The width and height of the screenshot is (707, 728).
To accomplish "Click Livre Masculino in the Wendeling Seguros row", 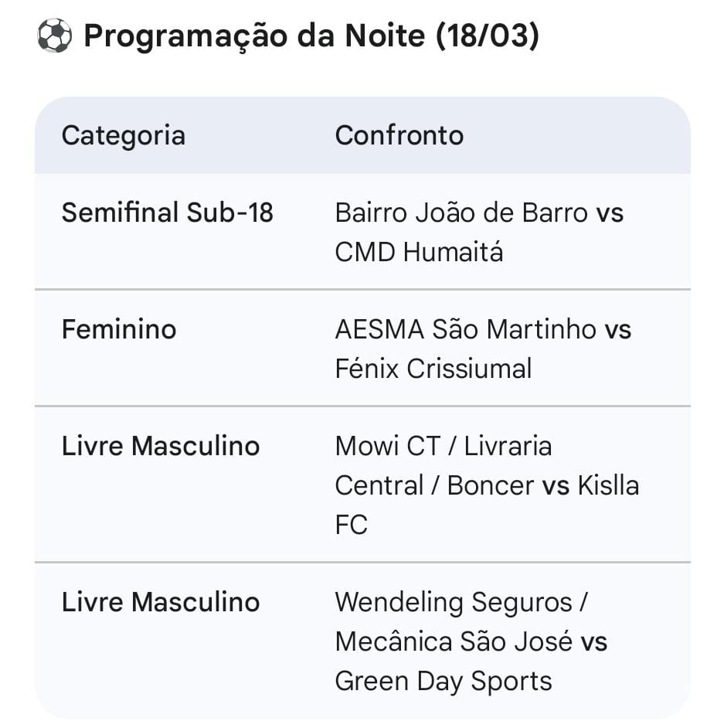I will coord(161,602).
